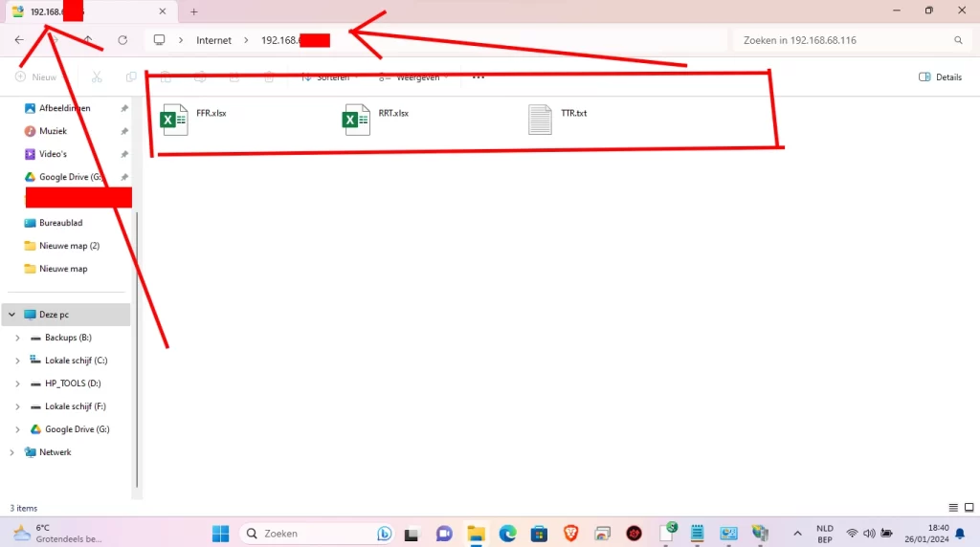Select the RRT.xlsx spreadsheet icon
This screenshot has height=547, width=980.
pyautogui.click(x=356, y=120)
